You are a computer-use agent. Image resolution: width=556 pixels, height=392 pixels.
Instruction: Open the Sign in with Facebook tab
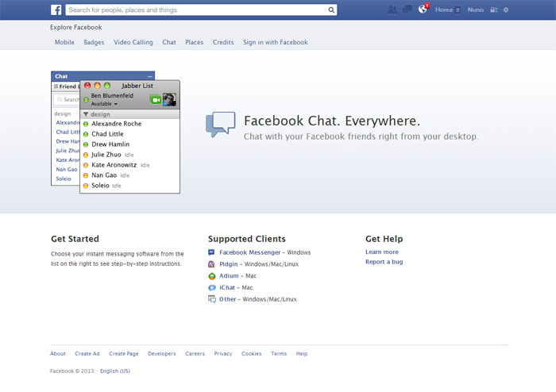click(275, 42)
